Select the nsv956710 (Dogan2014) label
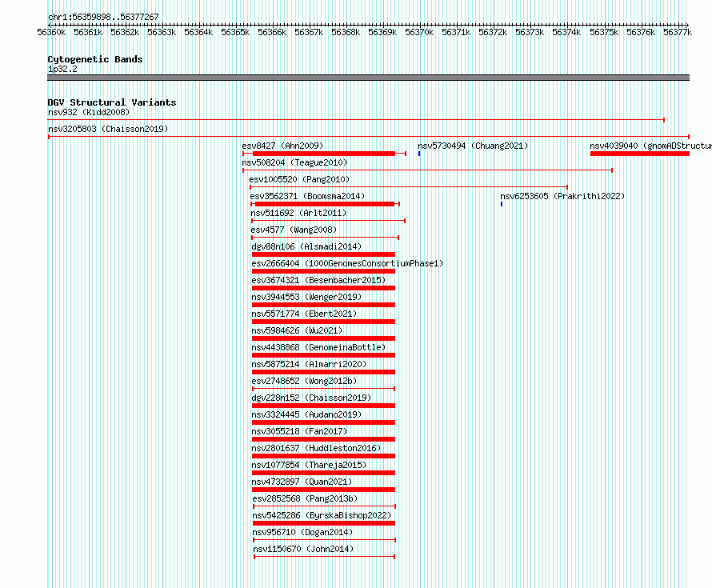Viewport: 712px width, 588px height. [302, 532]
